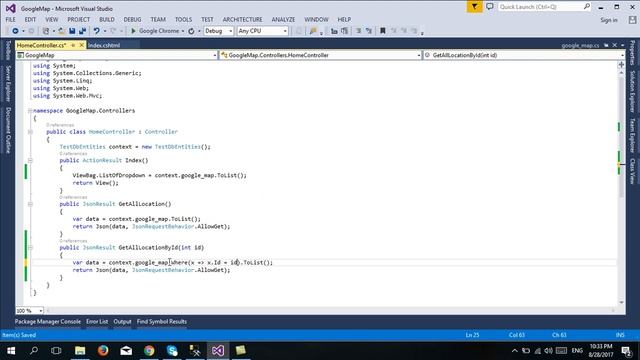Collapse the HomeController class region

coord(30,132)
